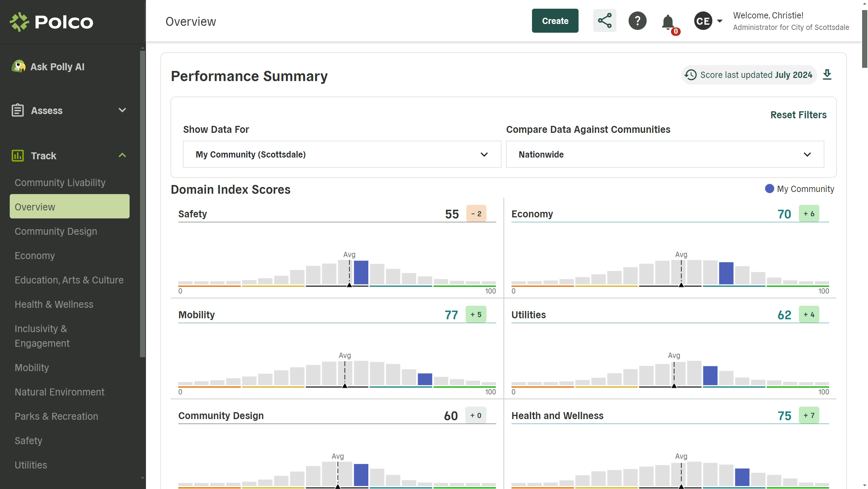Click the Track chart icon
Viewport: 868px width, 489px height.
pos(18,155)
